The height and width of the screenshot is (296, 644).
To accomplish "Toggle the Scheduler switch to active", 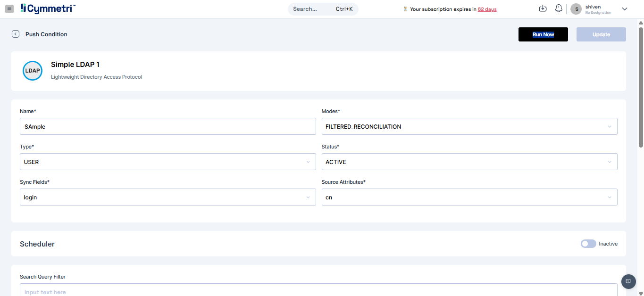I will 588,244.
